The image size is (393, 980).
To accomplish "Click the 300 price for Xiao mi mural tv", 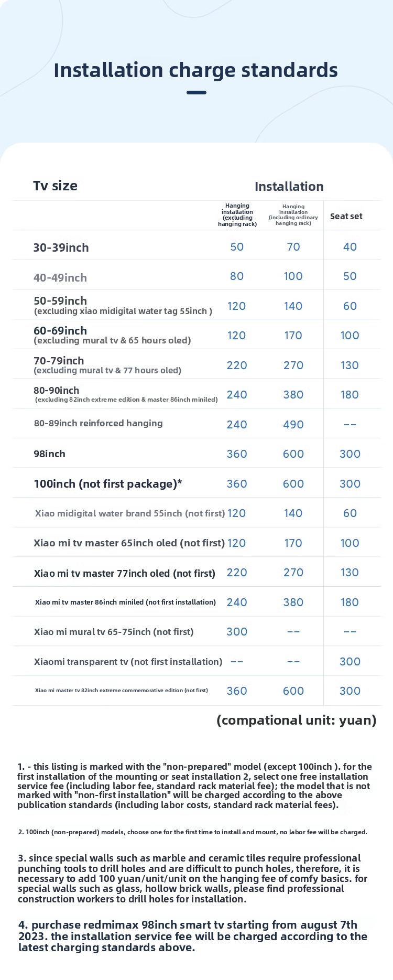I will (236, 632).
